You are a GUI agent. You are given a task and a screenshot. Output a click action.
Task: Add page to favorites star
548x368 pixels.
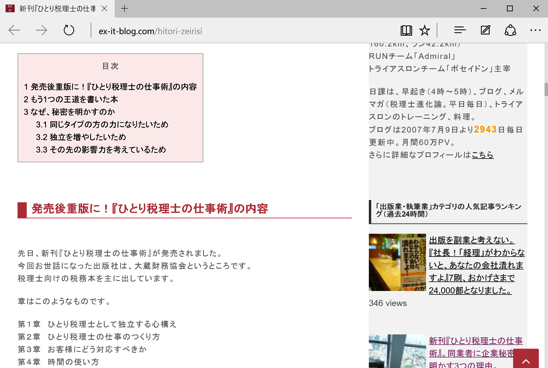424,30
